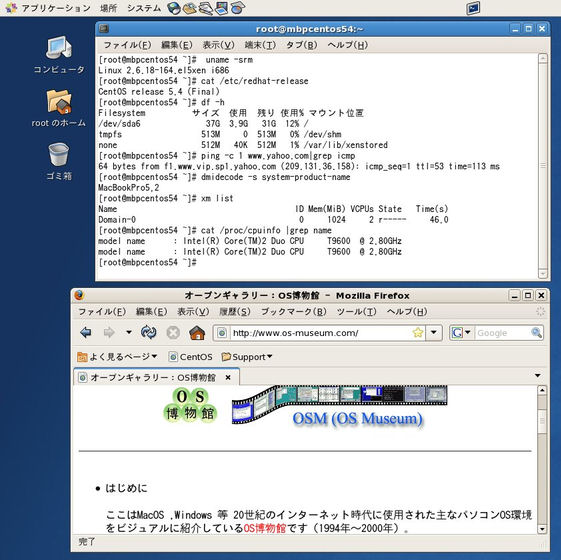Click Firefox Stop button
Image resolution: width=561 pixels, height=560 pixels.
click(x=173, y=333)
